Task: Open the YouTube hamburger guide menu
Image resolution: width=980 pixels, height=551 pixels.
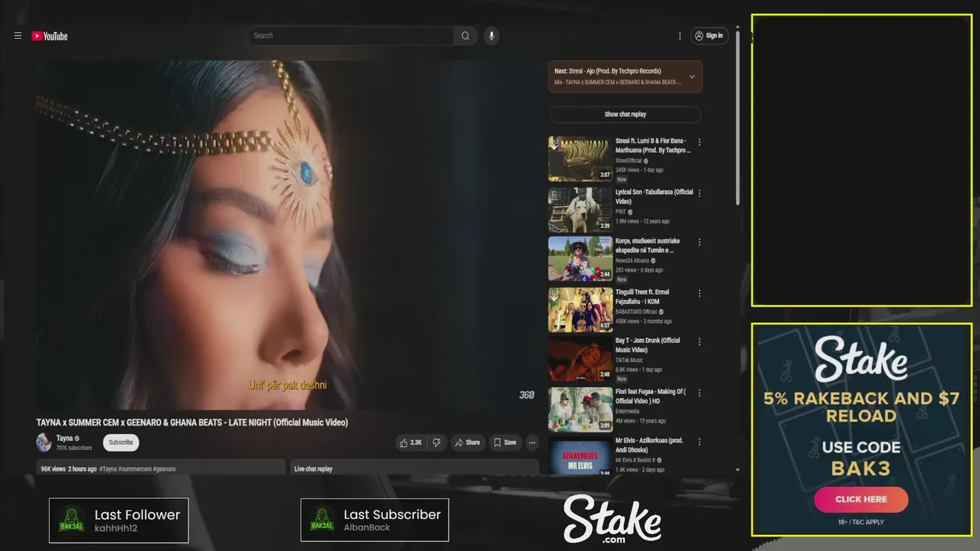Action: 18,36
